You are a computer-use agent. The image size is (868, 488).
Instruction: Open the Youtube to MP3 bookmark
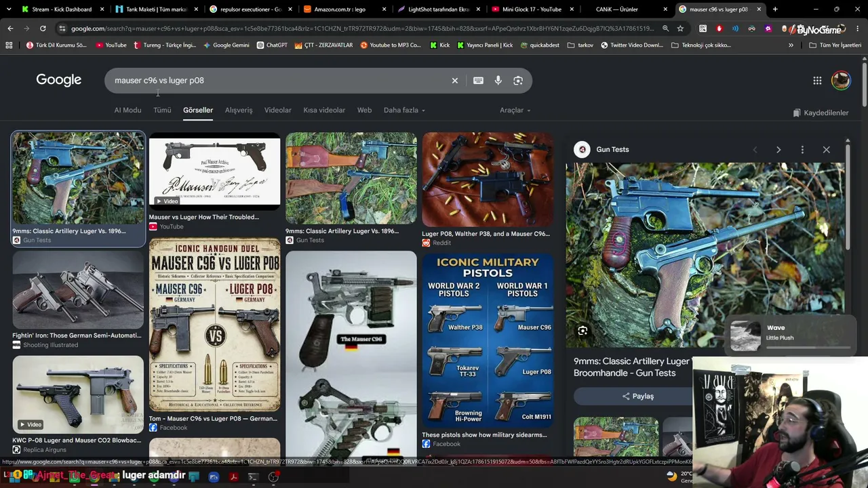point(391,45)
